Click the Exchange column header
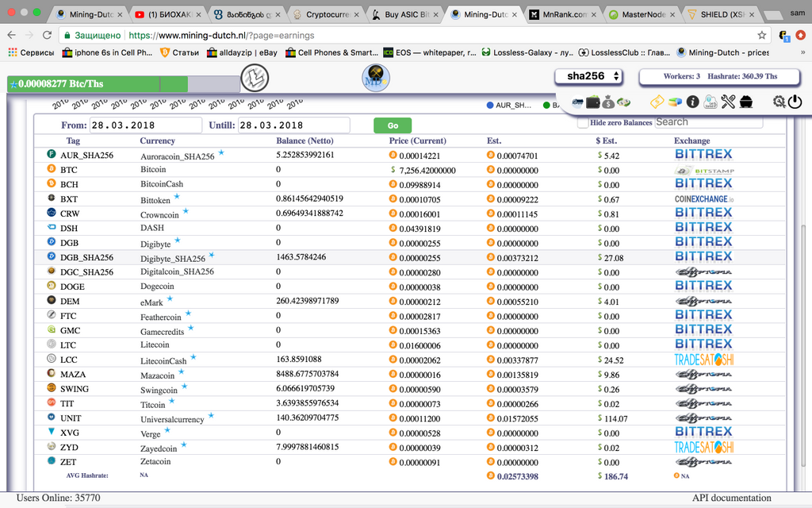812x508 pixels. [x=691, y=140]
